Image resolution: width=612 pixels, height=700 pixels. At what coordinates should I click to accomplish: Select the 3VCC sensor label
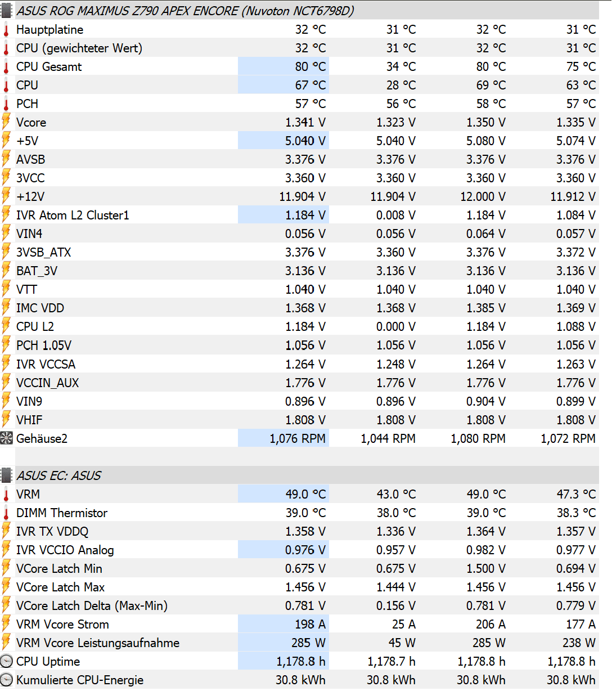coord(30,178)
